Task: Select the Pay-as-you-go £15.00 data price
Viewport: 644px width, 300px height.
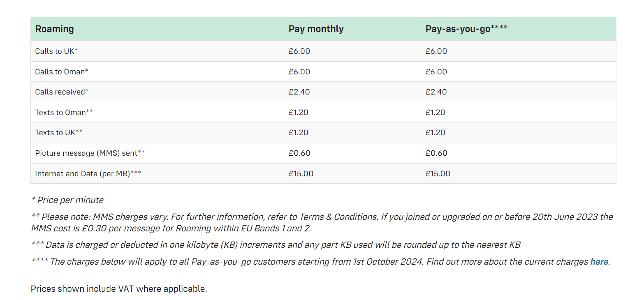Action: pyautogui.click(x=438, y=174)
